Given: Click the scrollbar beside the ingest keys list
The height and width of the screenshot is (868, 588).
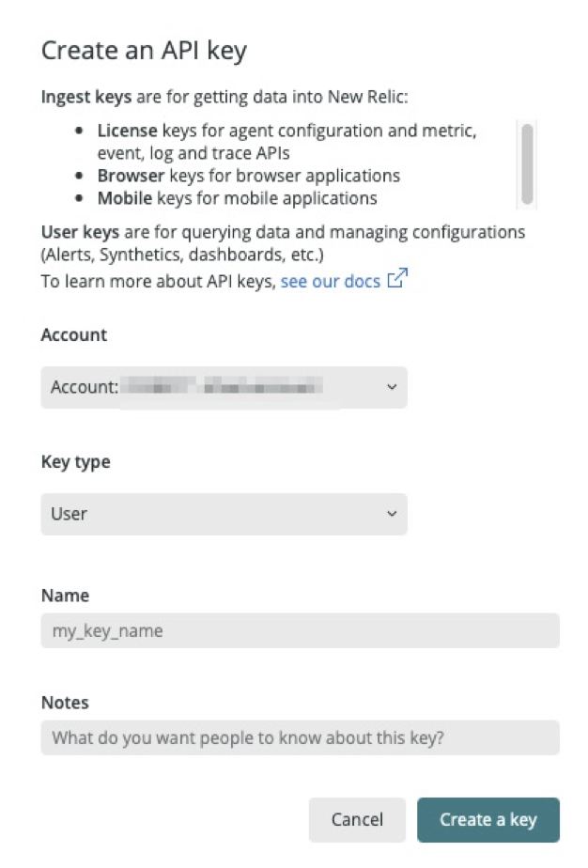Looking at the screenshot, I should pos(527,163).
